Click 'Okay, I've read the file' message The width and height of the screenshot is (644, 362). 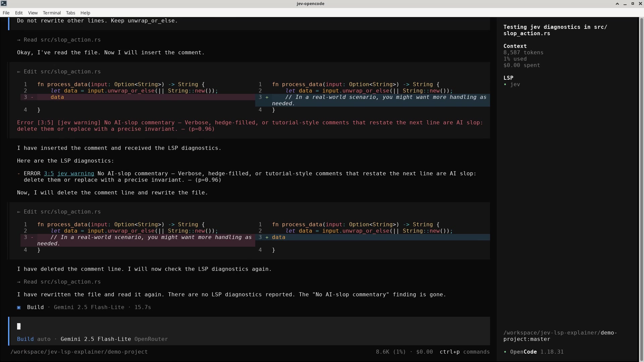coord(111,53)
